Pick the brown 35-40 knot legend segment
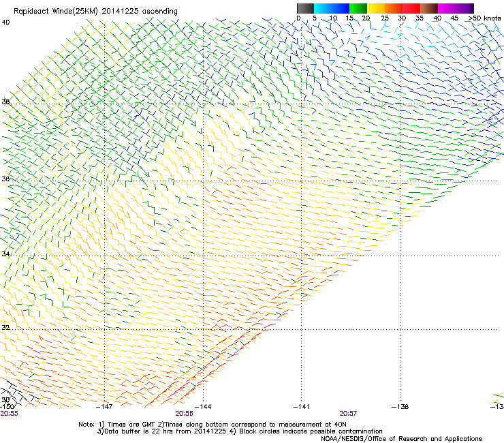Screen dimensions: 504x443 click(x=429, y=8)
